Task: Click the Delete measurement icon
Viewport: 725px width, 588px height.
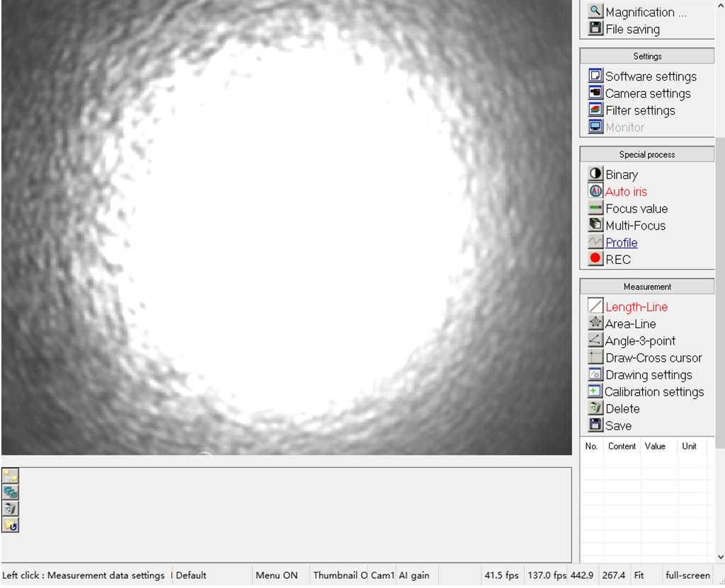Action: [595, 408]
